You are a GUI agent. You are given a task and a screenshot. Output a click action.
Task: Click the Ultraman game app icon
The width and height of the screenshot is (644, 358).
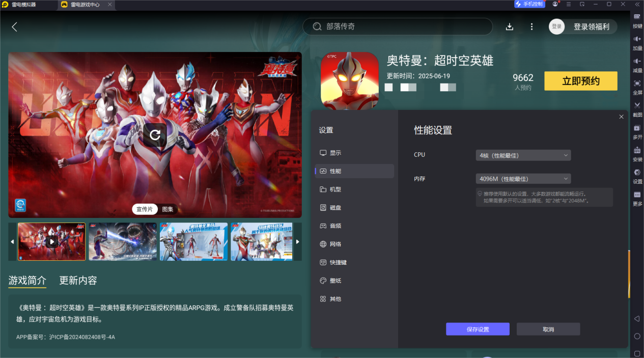[350, 81]
